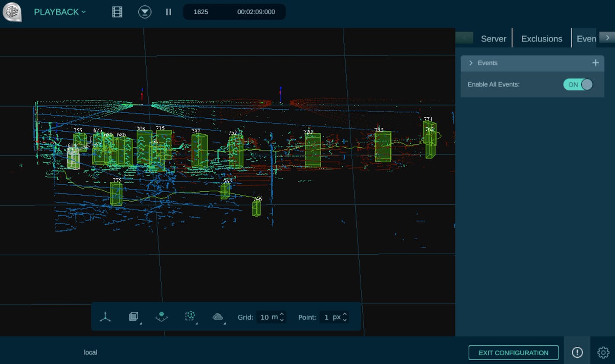Expand the Events section chevron
Viewport: 615px width, 364px height.
pyautogui.click(x=471, y=63)
